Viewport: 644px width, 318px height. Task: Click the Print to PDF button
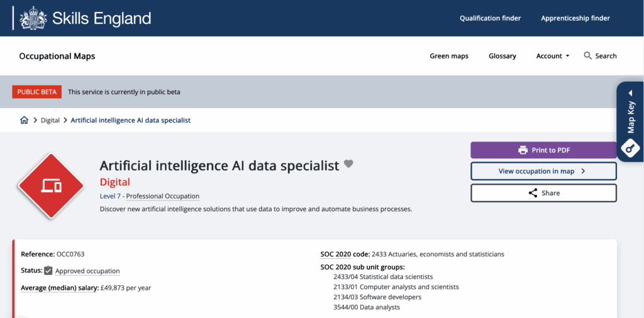click(543, 150)
